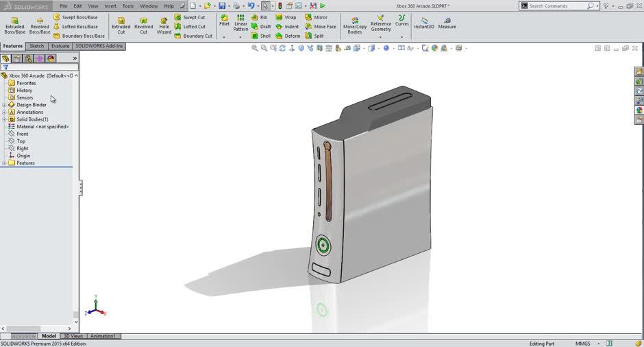
Task: Click the Save icon
Action: [x=222, y=5]
